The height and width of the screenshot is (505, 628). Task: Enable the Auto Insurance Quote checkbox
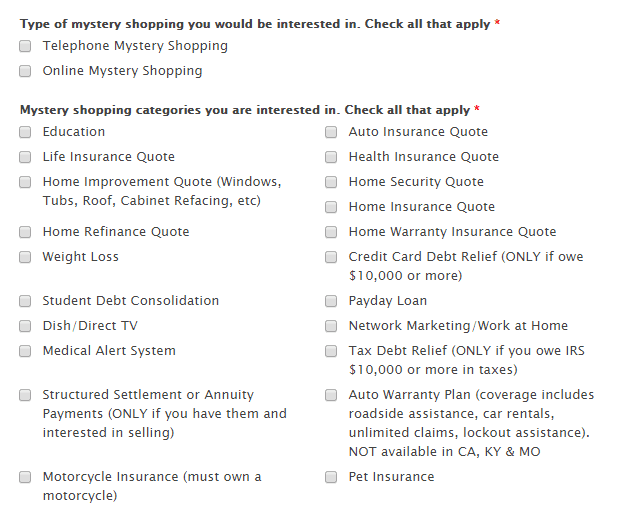331,132
